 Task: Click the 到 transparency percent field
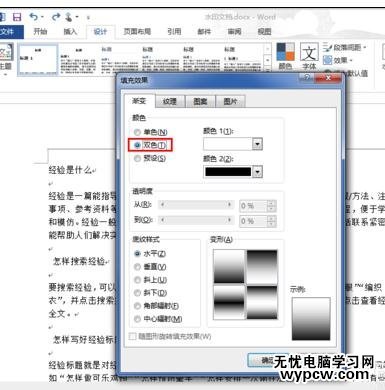(254, 221)
